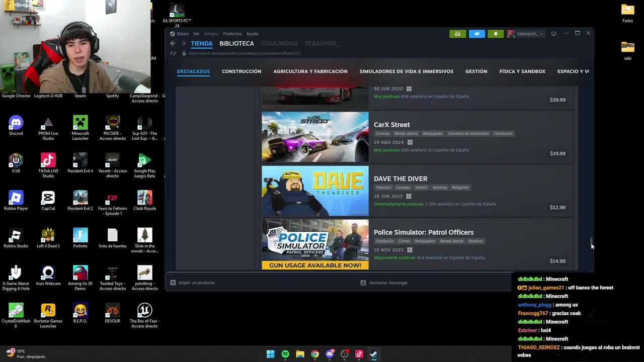Screen dimensions: 644x362
Task: Open the Ver menu
Action: [196, 34]
